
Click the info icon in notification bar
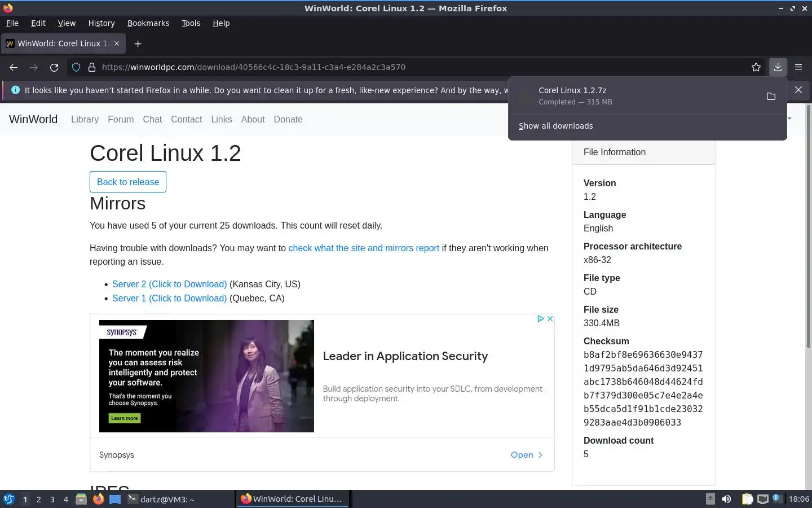pyautogui.click(x=15, y=90)
